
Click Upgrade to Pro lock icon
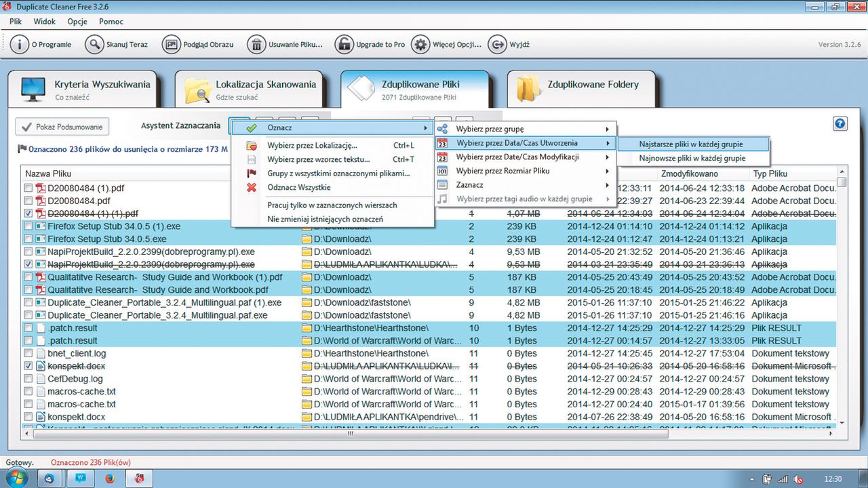pyautogui.click(x=344, y=45)
